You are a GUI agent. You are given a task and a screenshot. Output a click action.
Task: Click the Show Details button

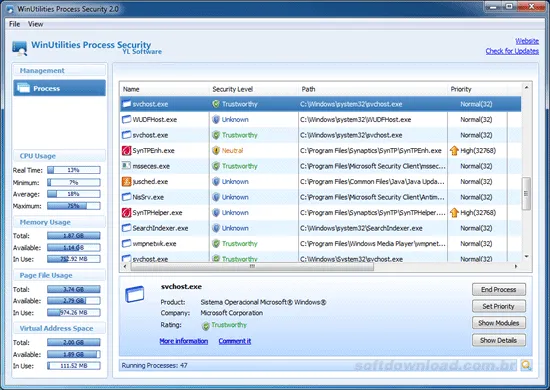click(x=498, y=340)
